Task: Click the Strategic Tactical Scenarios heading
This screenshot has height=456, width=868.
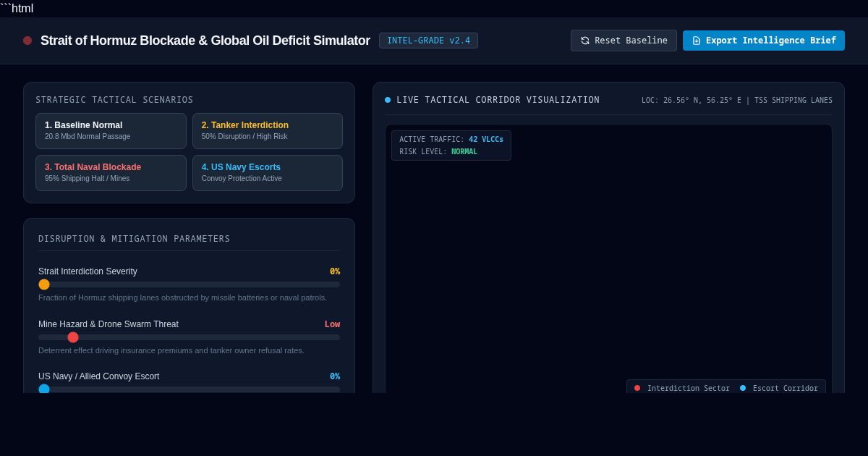Action: 114,100
